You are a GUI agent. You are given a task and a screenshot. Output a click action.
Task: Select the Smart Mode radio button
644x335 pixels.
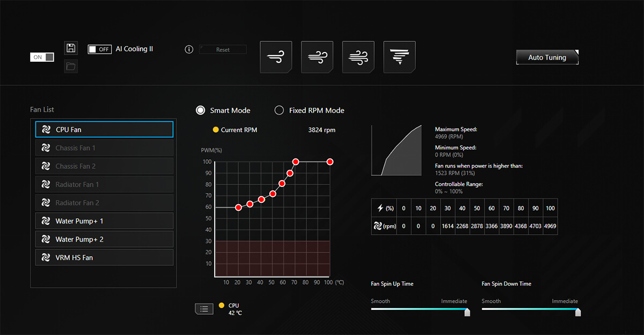coord(201,110)
